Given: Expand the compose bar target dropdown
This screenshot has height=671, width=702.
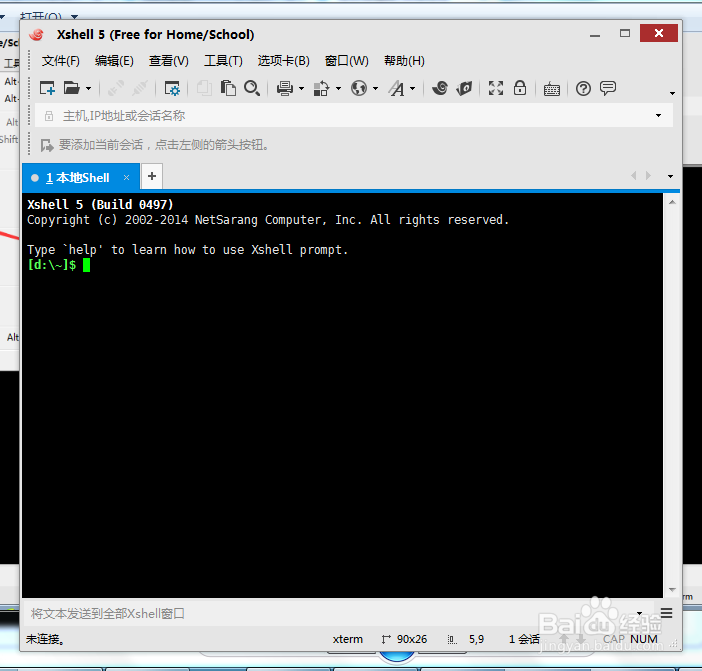Looking at the screenshot, I should tap(639, 613).
